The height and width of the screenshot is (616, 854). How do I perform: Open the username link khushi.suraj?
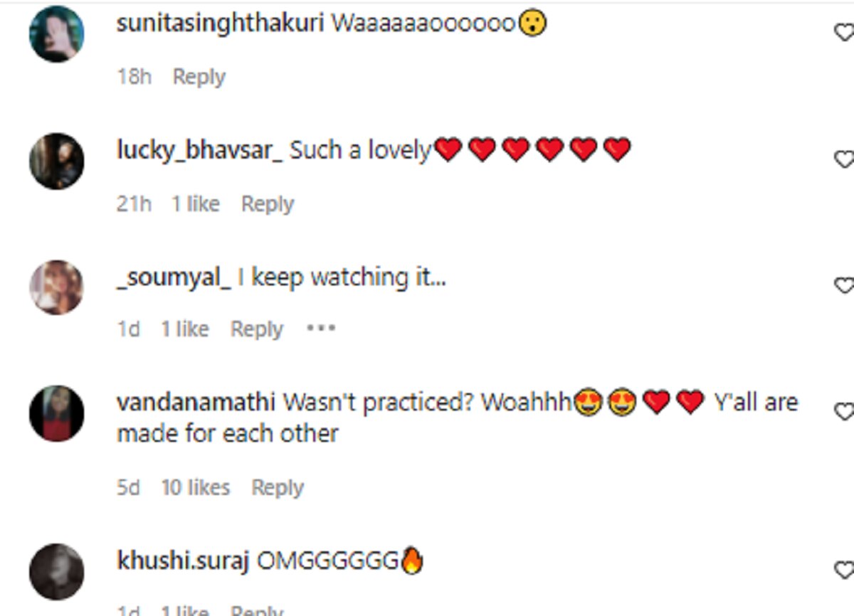[183, 561]
